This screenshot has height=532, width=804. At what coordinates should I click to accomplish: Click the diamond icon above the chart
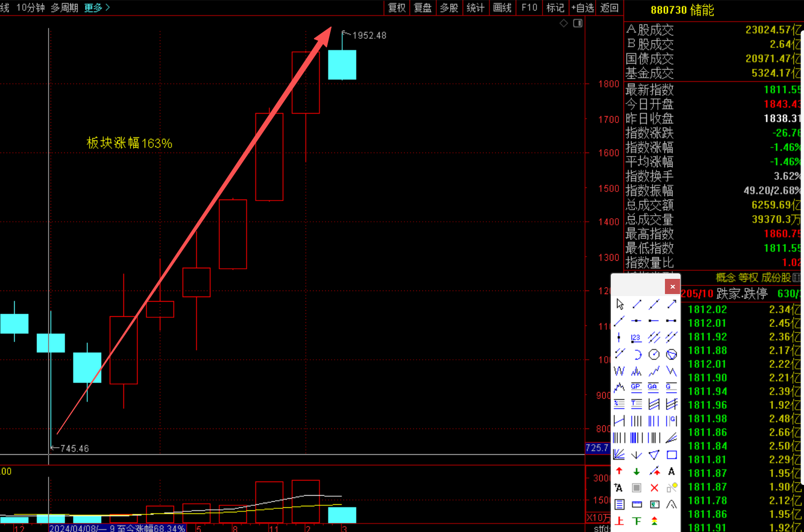coord(564,23)
